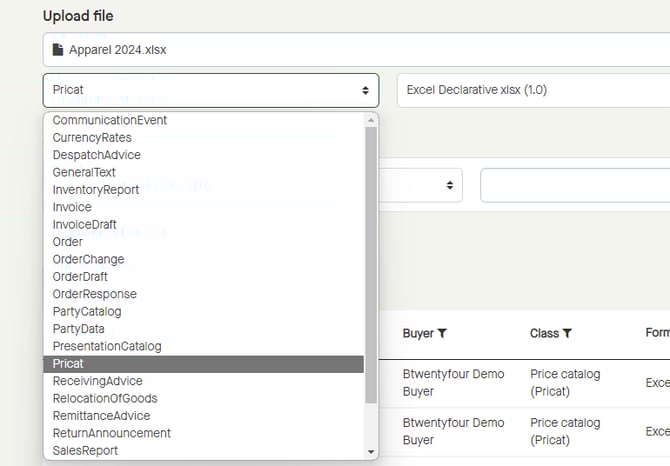Click the scrollbar down arrow in dropdown list

(x=372, y=452)
